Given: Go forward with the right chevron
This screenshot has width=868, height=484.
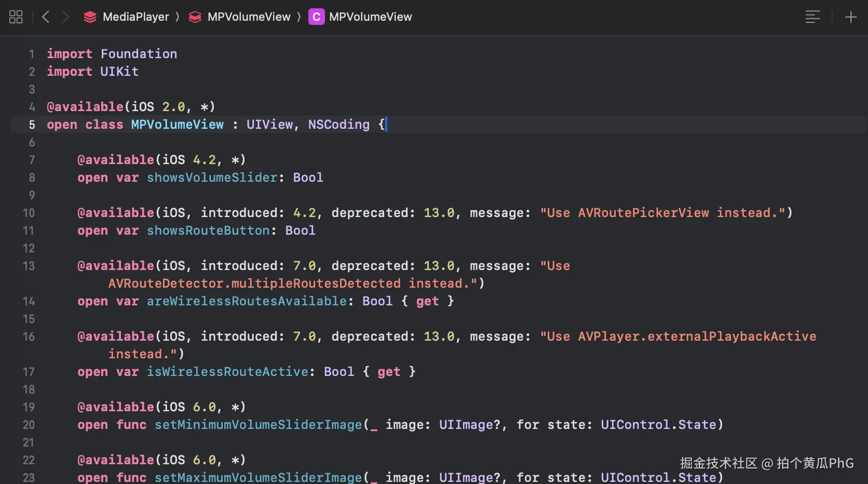Looking at the screenshot, I should (x=65, y=17).
